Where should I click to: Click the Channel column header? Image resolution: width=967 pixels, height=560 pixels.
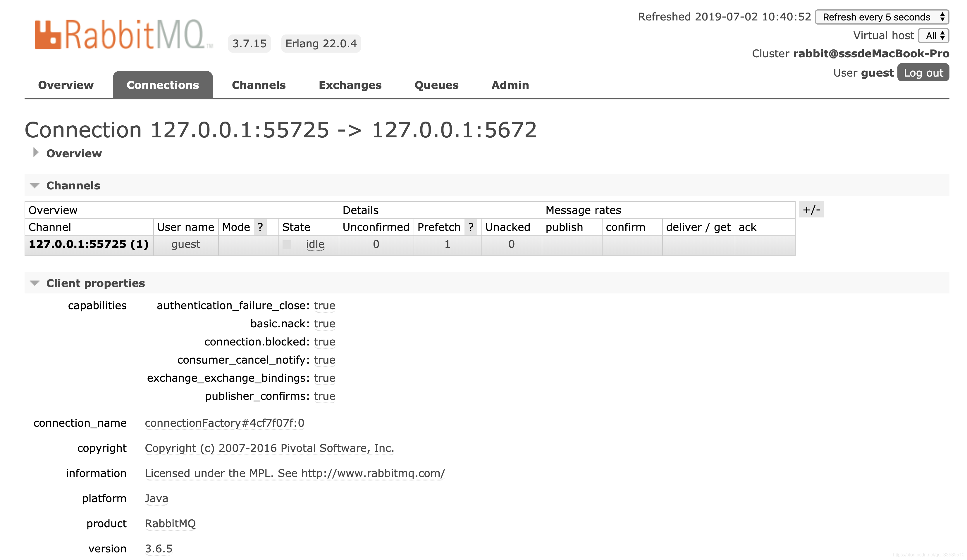tap(50, 227)
